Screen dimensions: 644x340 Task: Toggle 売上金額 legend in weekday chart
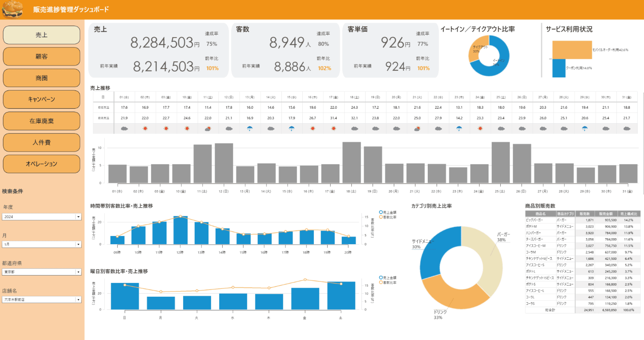[388, 278]
